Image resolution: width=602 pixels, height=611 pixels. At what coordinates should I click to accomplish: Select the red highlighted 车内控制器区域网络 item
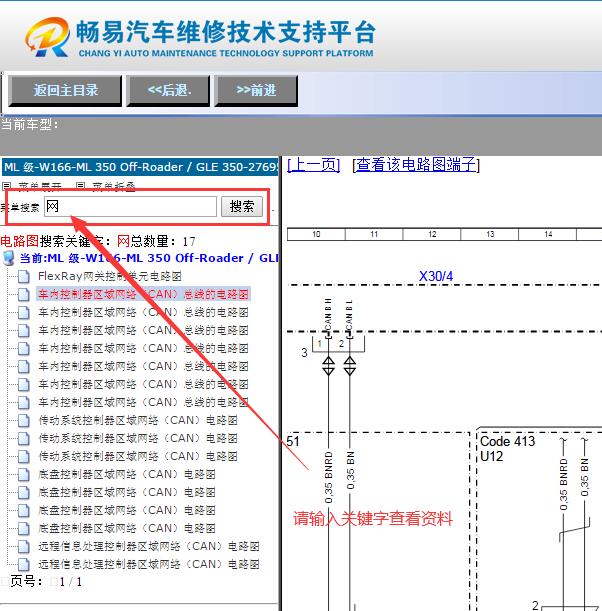click(x=143, y=294)
